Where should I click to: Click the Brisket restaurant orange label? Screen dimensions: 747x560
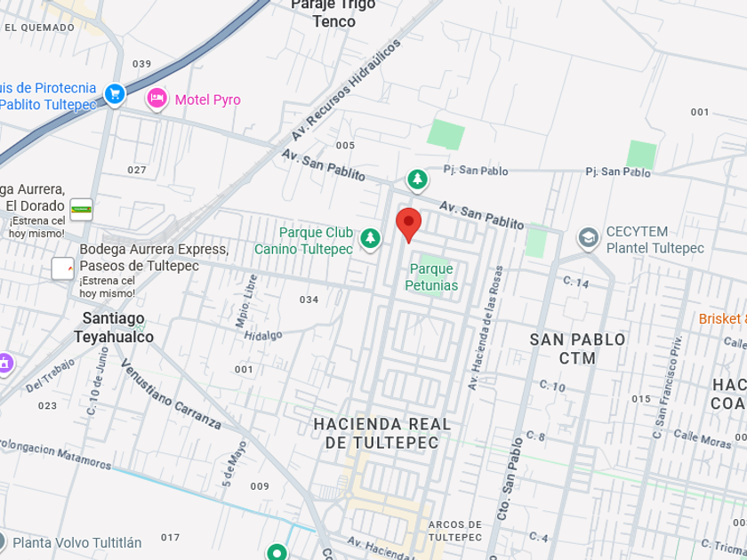click(722, 318)
